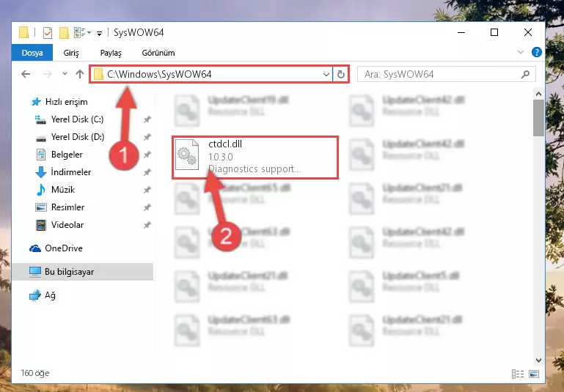Open the Paylaş ribbon tab
The image size is (564, 392).
point(111,53)
